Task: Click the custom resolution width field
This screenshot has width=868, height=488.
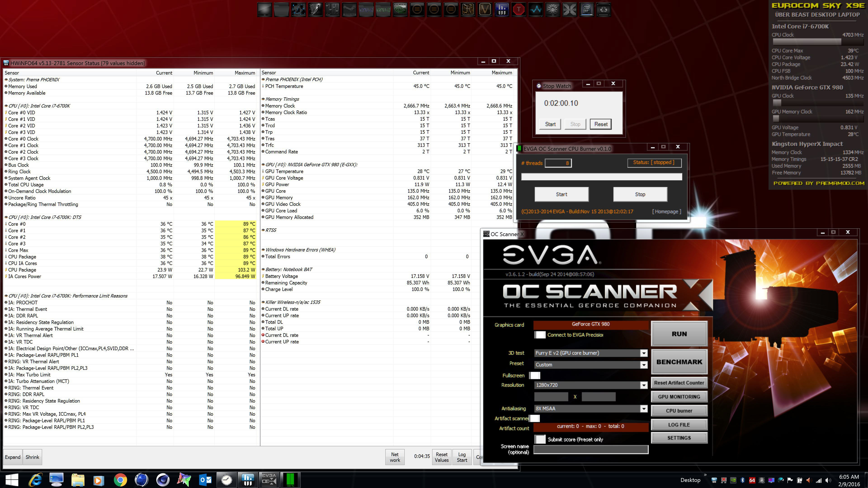Action: coord(551,397)
